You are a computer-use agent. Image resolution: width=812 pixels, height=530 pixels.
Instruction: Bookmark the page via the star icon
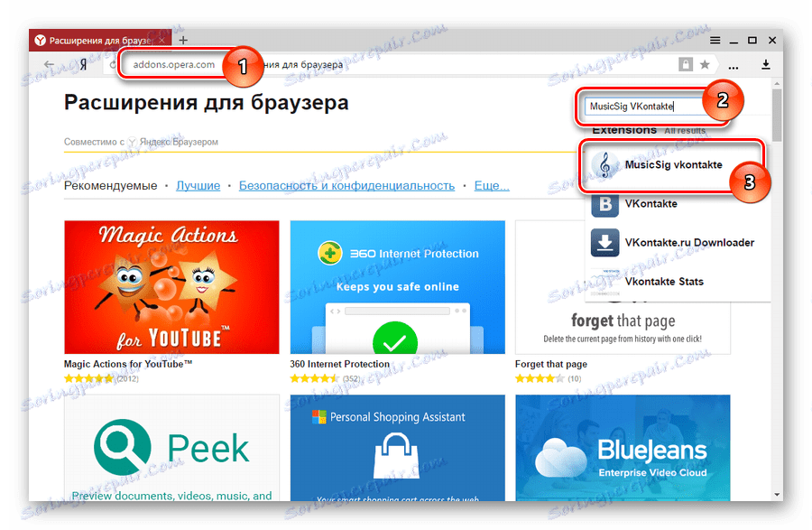[x=706, y=65]
